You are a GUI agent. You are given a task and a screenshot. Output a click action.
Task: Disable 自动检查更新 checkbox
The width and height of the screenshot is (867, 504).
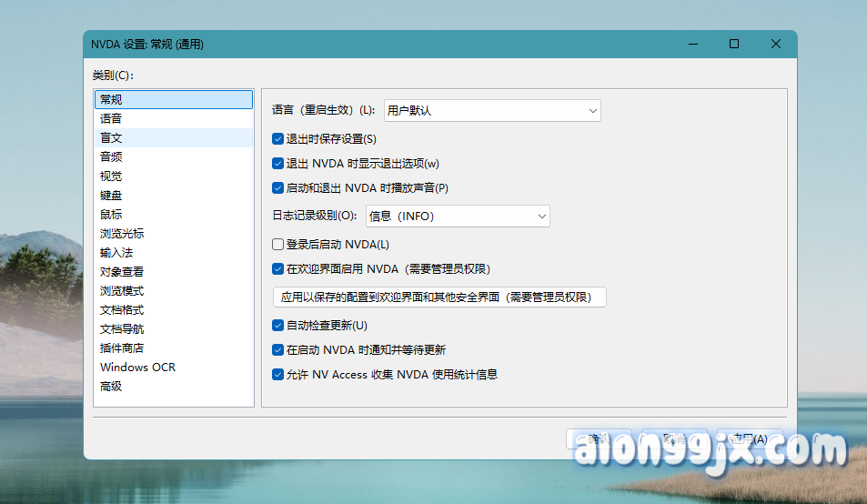coord(278,325)
